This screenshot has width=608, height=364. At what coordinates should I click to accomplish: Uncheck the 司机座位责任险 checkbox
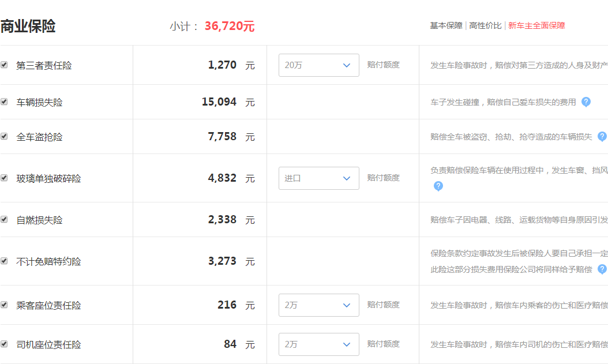point(4,344)
